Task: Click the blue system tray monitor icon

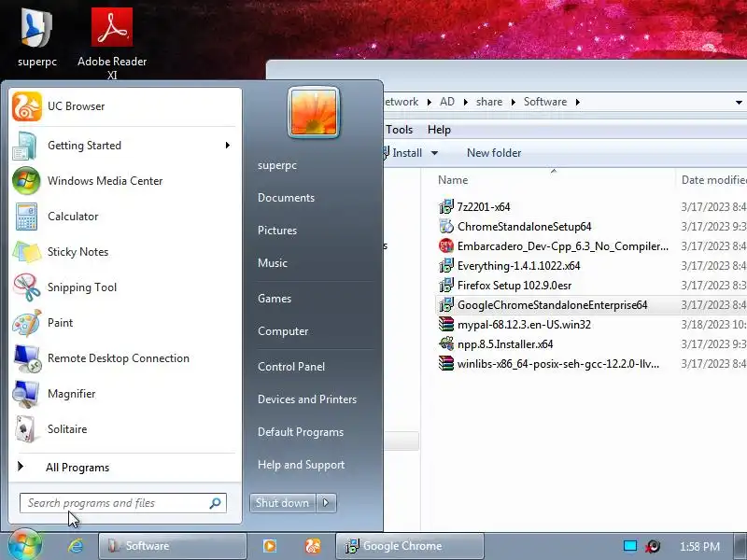Action: [630, 546]
